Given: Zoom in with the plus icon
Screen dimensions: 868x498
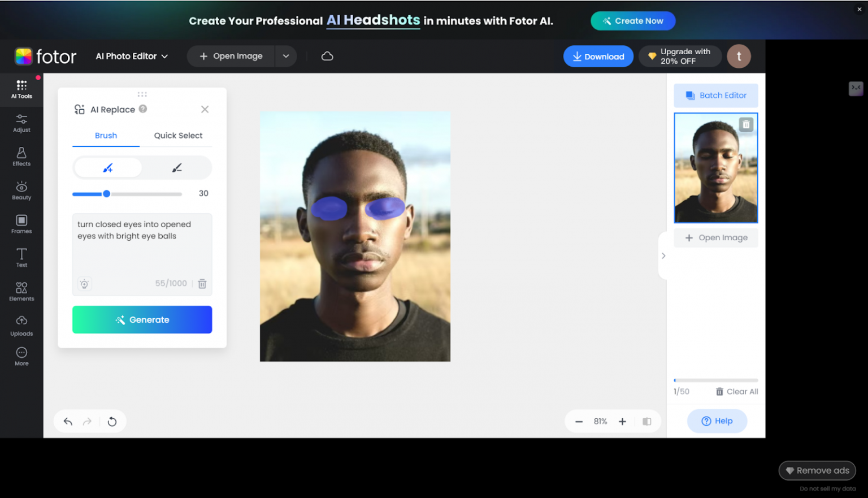Looking at the screenshot, I should [622, 422].
